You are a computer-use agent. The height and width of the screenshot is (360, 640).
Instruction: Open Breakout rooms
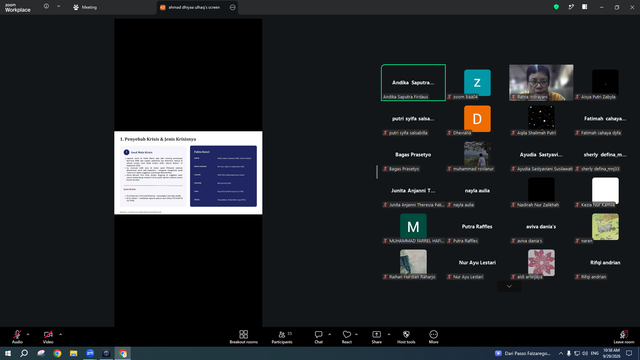(x=244, y=337)
